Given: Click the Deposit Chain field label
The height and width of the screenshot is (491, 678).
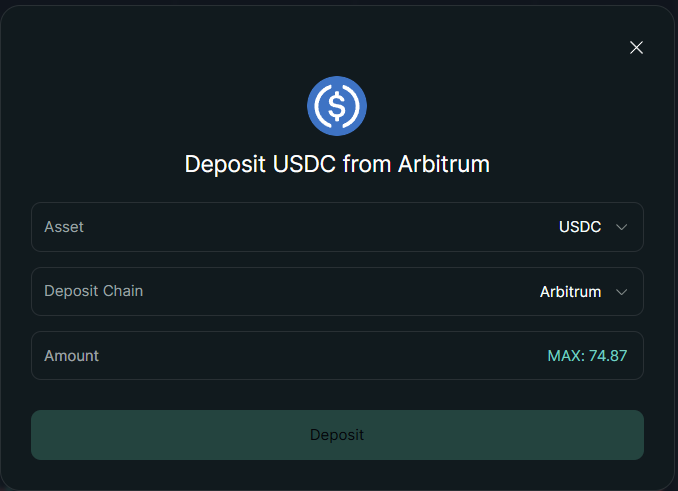Looking at the screenshot, I should pyautogui.click(x=93, y=291).
